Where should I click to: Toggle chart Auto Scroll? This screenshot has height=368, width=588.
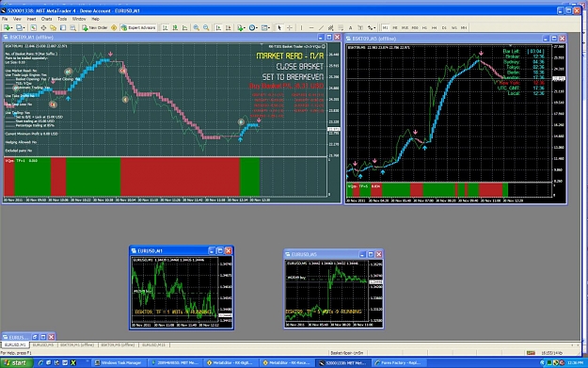pyautogui.click(x=218, y=27)
